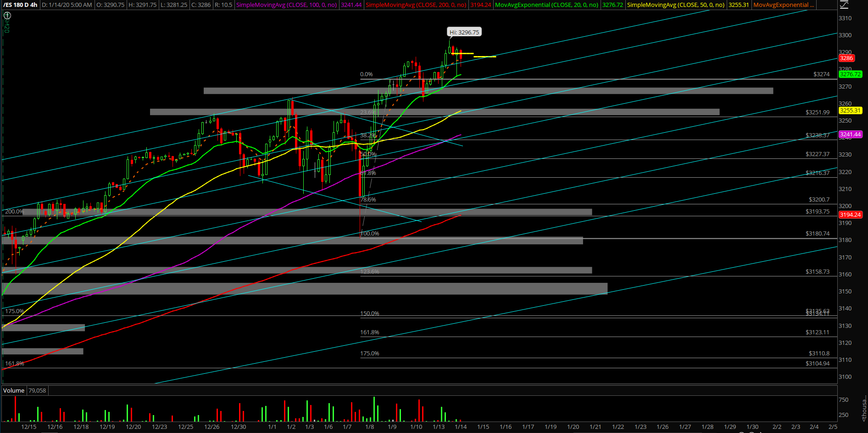Click the $3110.8 Fibonacci level label
Image resolution: width=868 pixels, height=433 pixels.
pos(819,354)
